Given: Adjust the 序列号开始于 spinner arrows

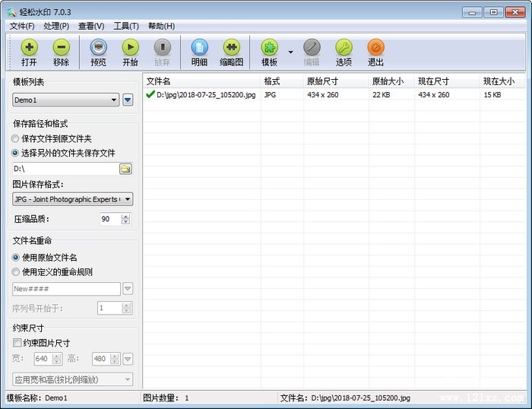Looking at the screenshot, I should point(126,308).
